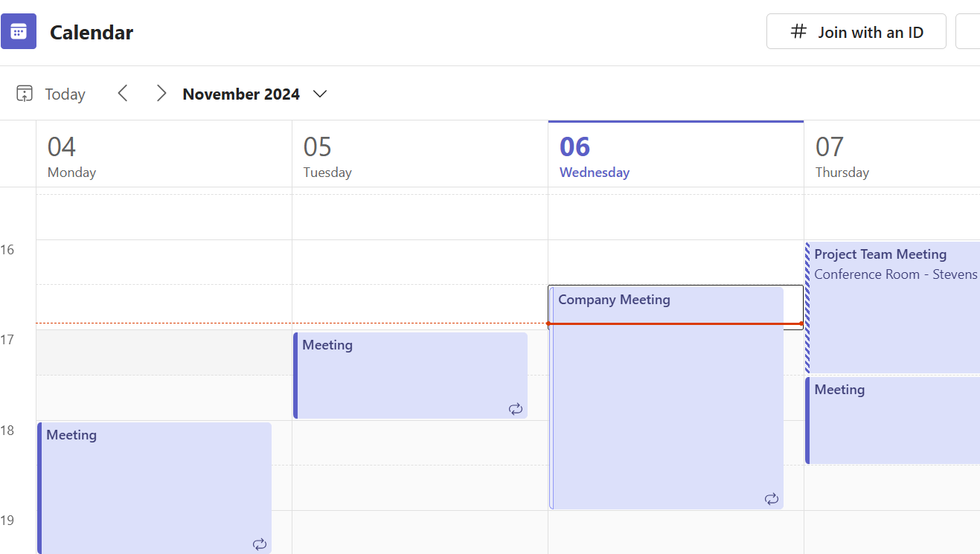Jump to Today in the calendar
Screen dimensions: 980x554
(51, 94)
